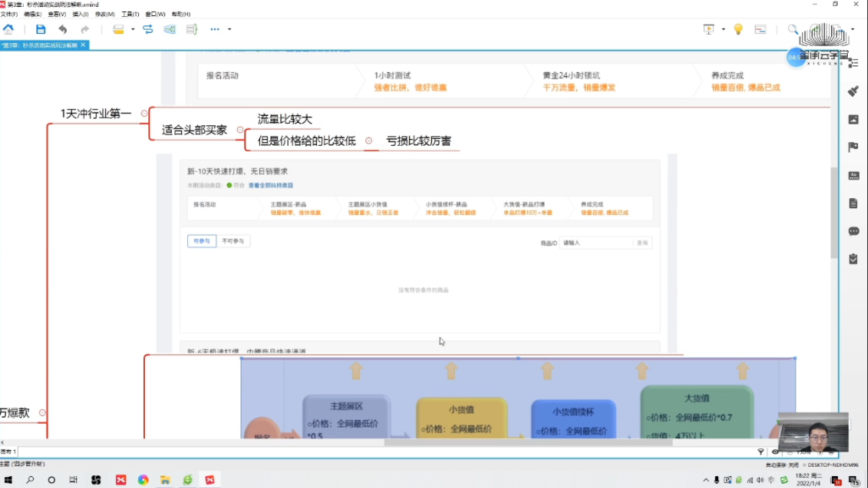Open the Window (窗口) menu
Screen dimensions: 868x488
[x=155, y=14]
